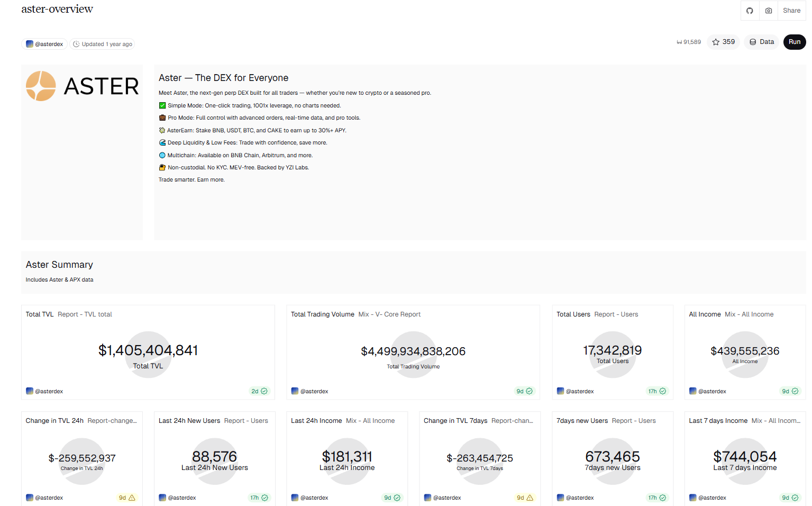Image resolution: width=812 pixels, height=506 pixels.
Task: Open 'Mix - All Income' link on All Income card
Action: (749, 314)
